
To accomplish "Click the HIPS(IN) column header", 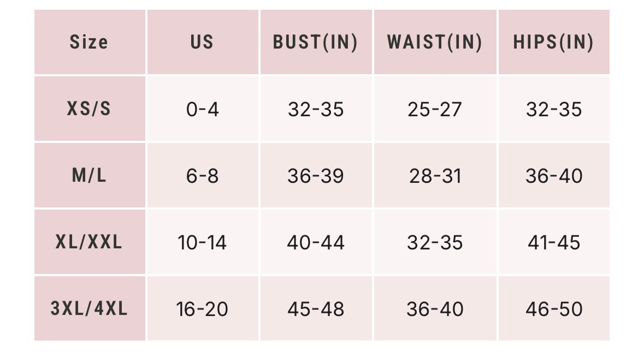I will point(553,42).
